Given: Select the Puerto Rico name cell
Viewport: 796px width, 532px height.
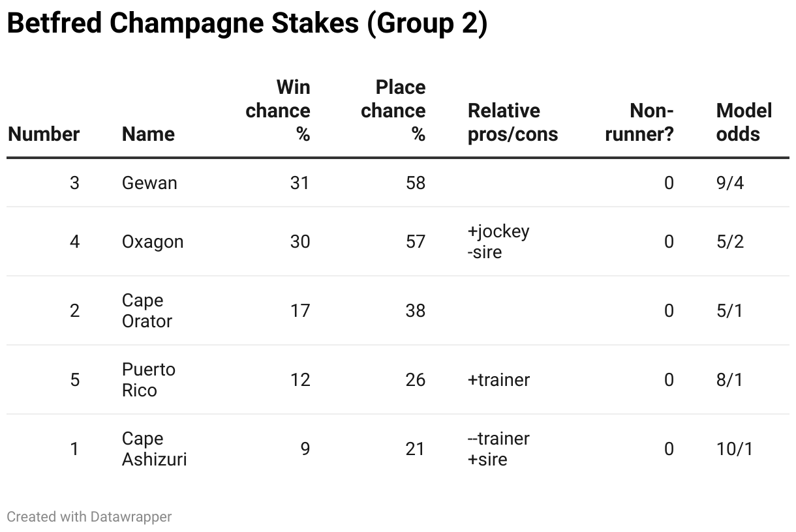Looking at the screenshot, I should click(149, 380).
